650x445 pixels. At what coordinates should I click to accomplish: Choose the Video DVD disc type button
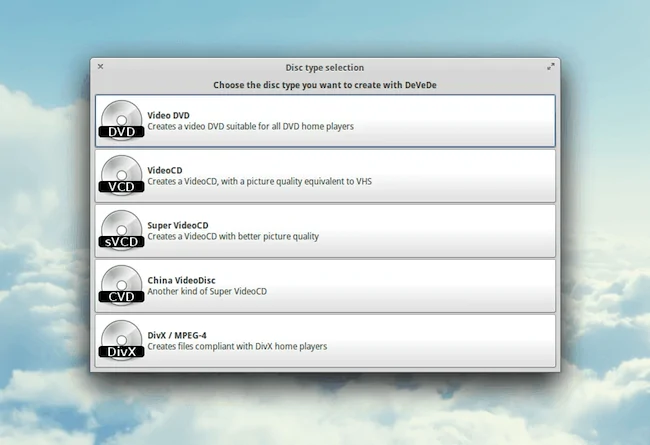[x=325, y=121]
